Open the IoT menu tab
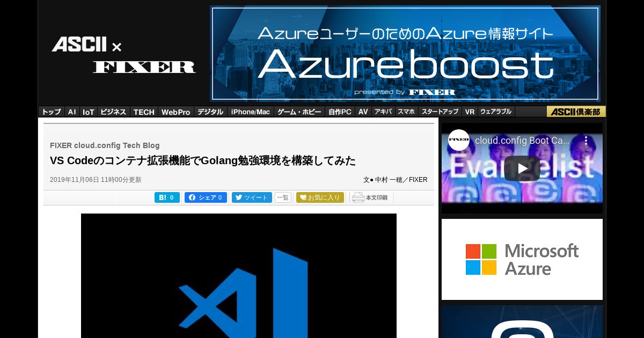Image resolution: width=644 pixels, height=338 pixels. (88, 112)
